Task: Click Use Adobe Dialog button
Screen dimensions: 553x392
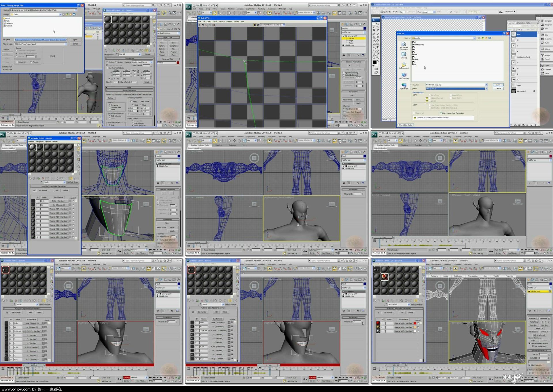Action: click(406, 125)
